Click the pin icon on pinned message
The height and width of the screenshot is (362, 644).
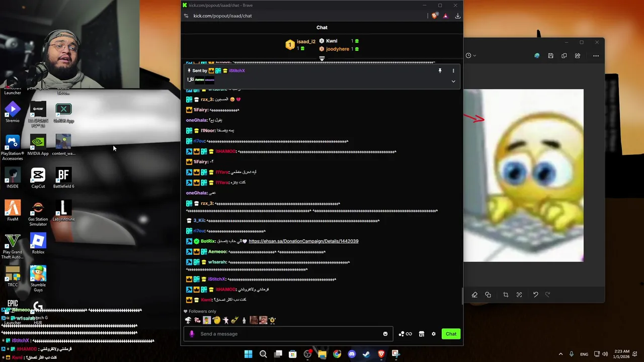[x=440, y=71]
